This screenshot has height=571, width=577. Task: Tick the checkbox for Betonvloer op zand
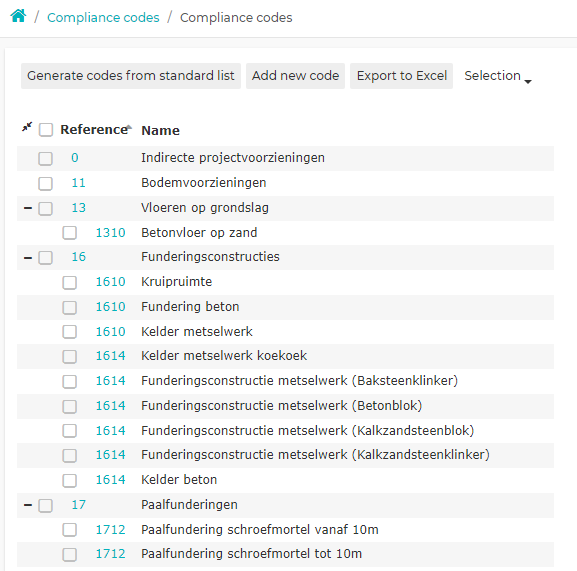click(70, 233)
